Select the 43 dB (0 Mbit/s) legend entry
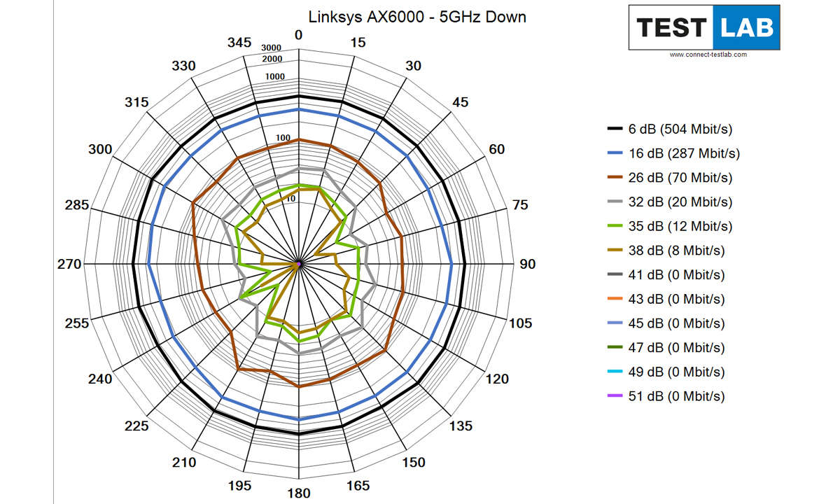 tap(666, 299)
